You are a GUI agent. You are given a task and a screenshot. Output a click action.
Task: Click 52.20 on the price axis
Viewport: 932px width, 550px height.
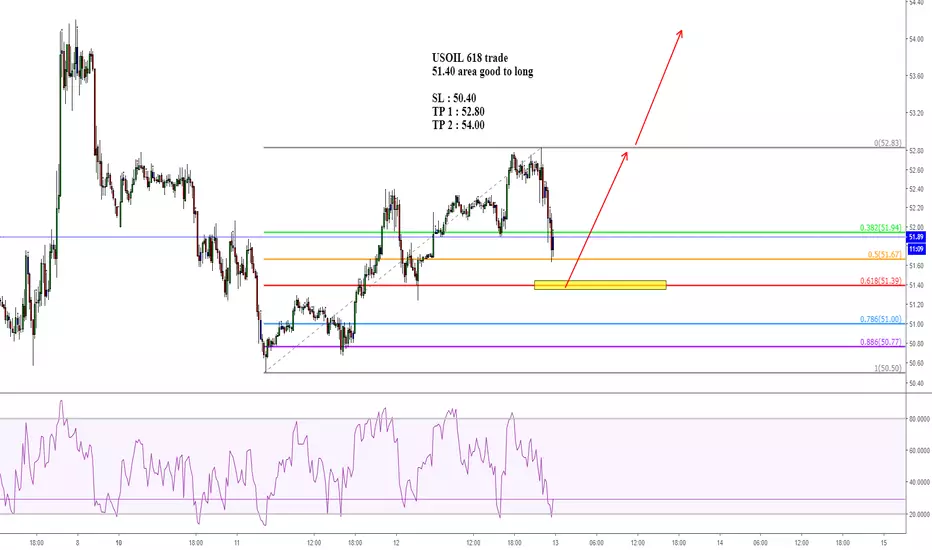(x=915, y=208)
